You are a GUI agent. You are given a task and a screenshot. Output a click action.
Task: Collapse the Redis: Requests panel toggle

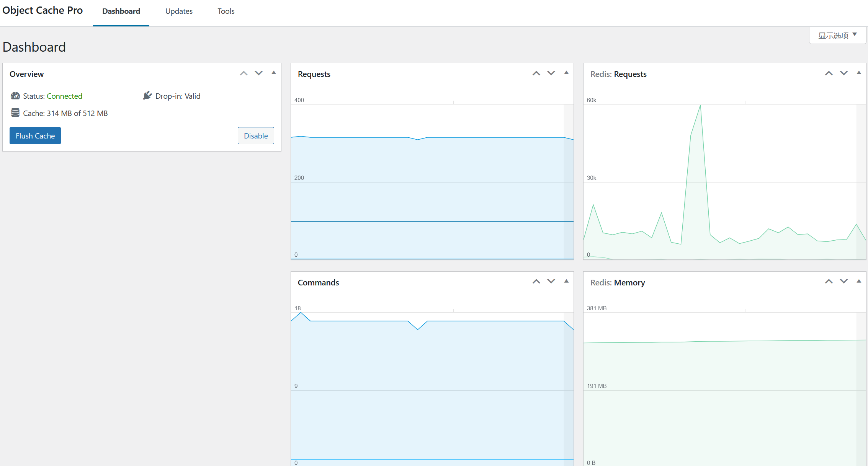coord(859,73)
